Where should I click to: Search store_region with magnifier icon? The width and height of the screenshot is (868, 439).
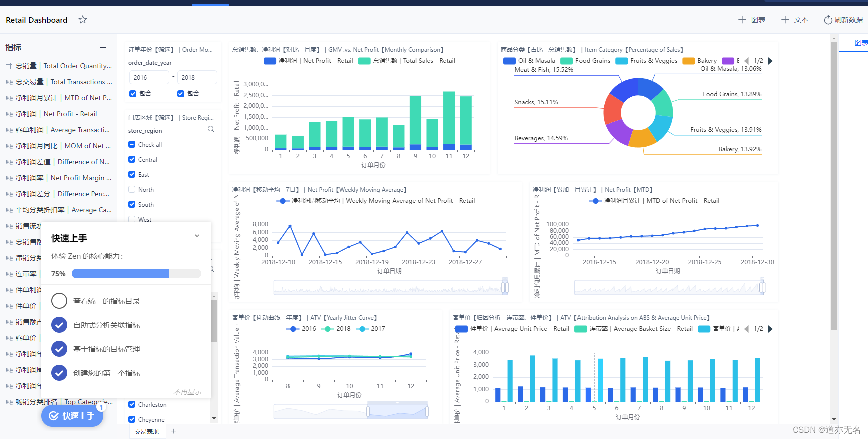211,129
